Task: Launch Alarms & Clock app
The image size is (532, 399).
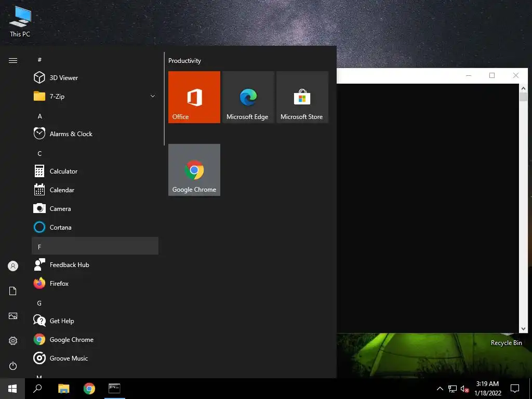Action: click(x=95, y=134)
